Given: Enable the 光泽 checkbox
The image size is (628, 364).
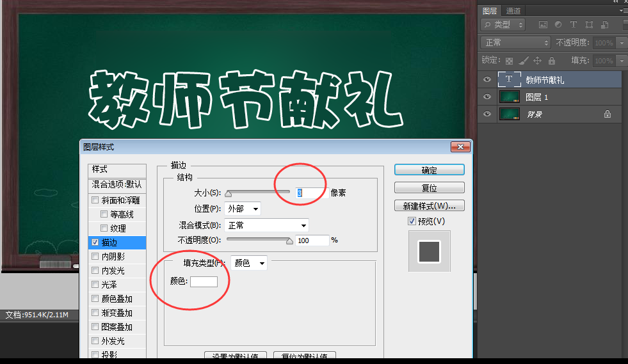Looking at the screenshot, I should pyautogui.click(x=95, y=284).
